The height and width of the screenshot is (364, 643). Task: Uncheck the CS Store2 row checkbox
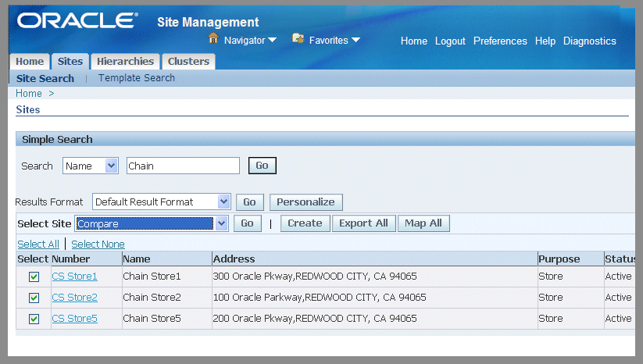[x=34, y=298]
